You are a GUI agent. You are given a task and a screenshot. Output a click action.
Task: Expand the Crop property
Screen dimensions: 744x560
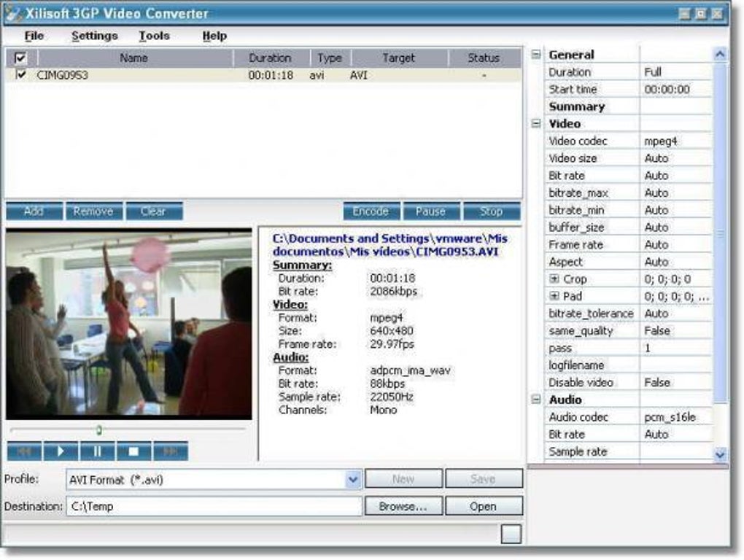coord(554,279)
